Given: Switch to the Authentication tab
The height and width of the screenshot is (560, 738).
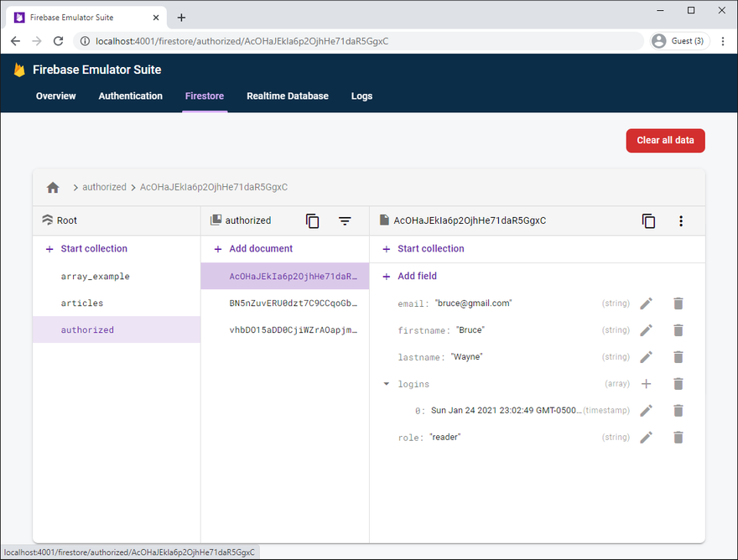Looking at the screenshot, I should [x=130, y=96].
